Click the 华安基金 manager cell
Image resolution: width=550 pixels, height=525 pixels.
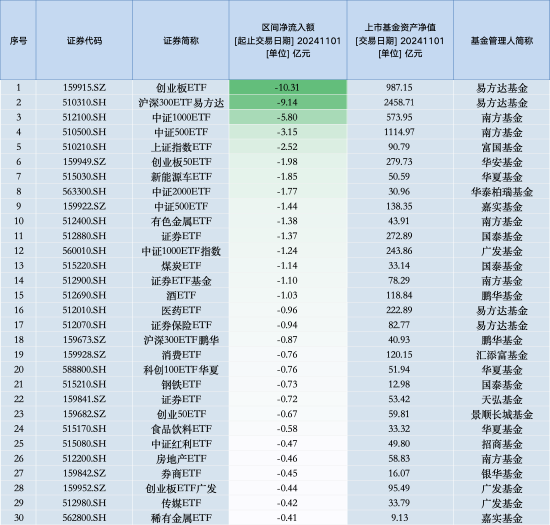point(502,162)
